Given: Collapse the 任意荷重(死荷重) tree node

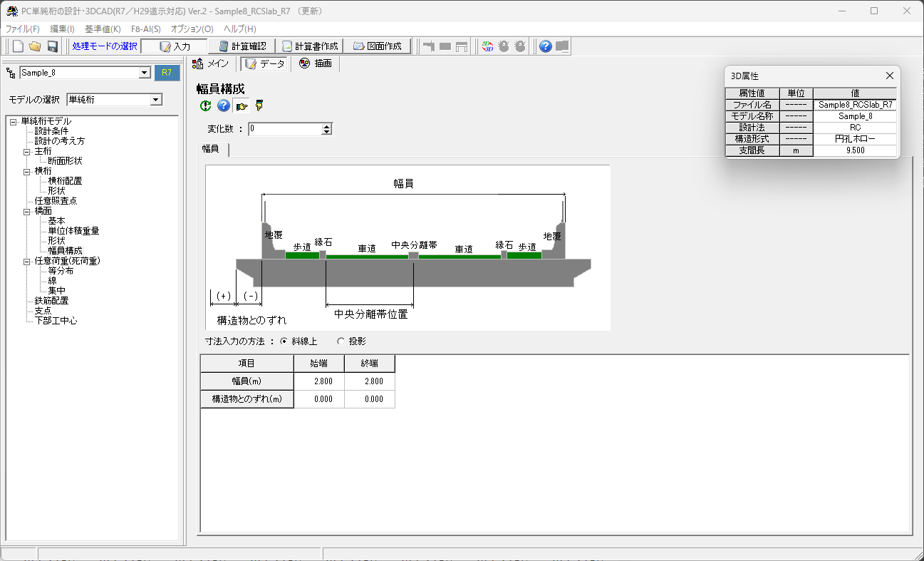Looking at the screenshot, I should tap(27, 261).
